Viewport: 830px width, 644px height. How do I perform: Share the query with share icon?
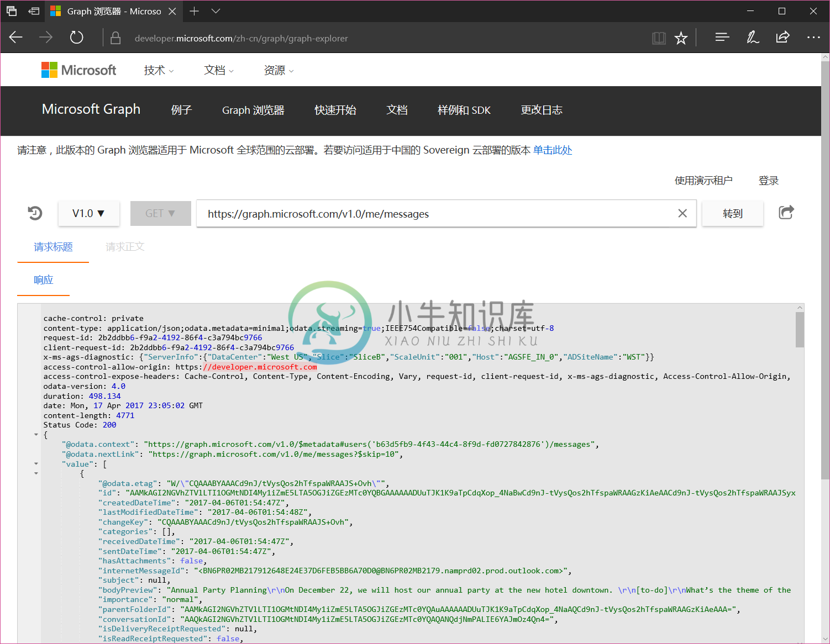tap(786, 213)
